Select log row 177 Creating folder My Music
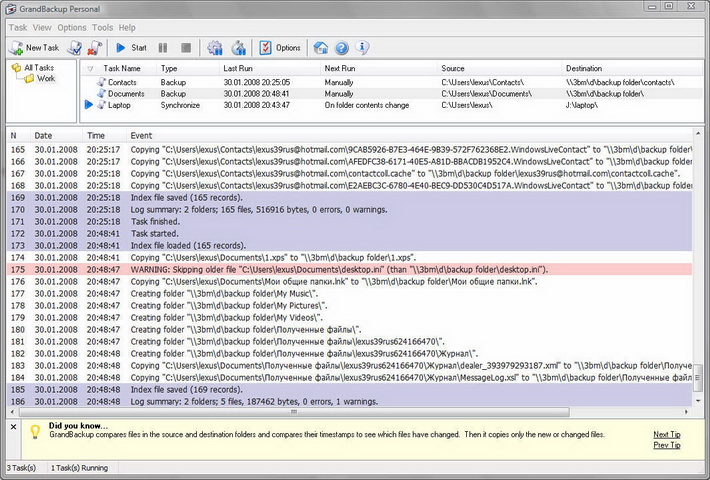 pos(349,293)
